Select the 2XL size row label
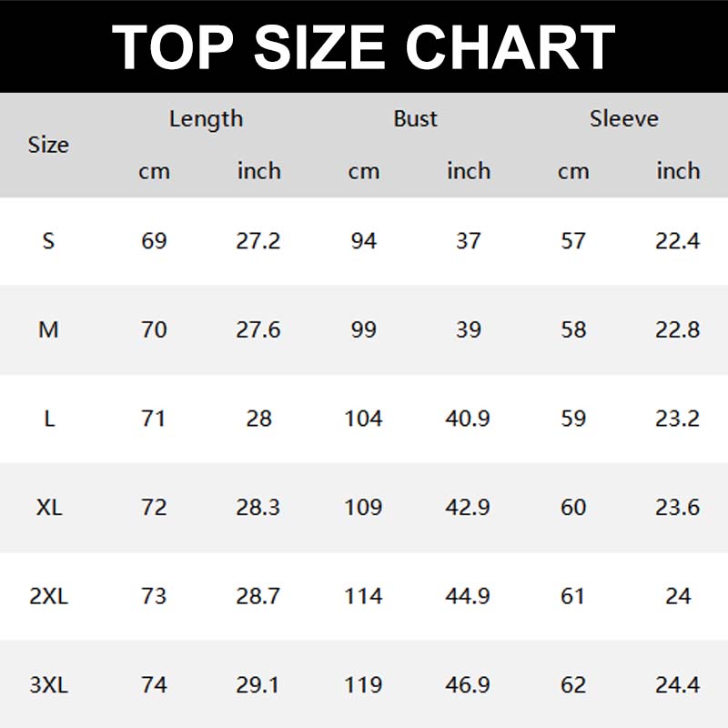 (x=48, y=596)
